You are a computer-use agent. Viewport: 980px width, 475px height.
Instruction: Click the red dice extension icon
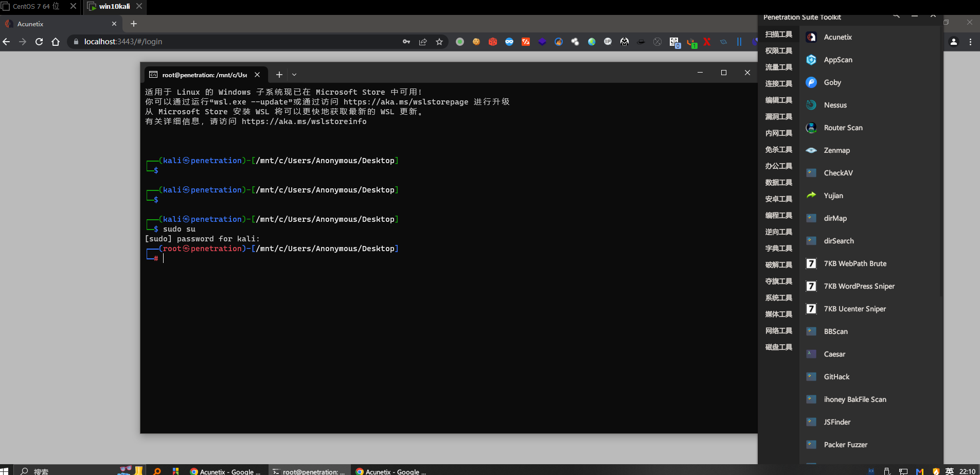(493, 42)
